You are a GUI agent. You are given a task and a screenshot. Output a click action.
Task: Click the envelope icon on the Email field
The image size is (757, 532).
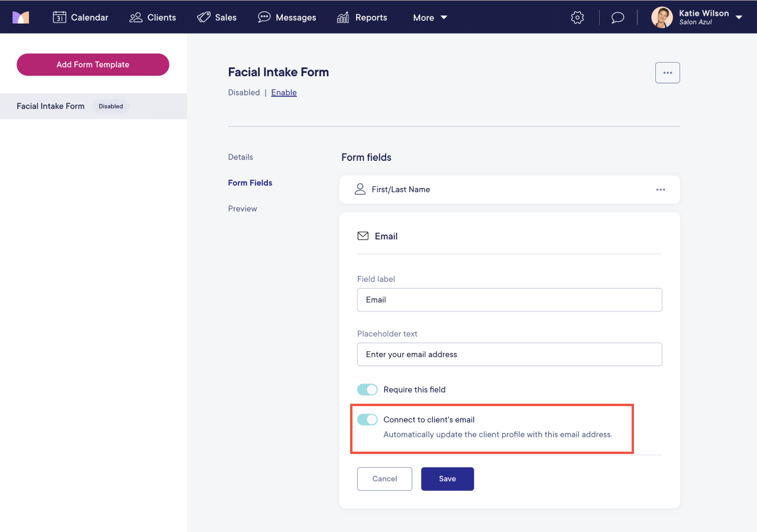[x=363, y=235]
